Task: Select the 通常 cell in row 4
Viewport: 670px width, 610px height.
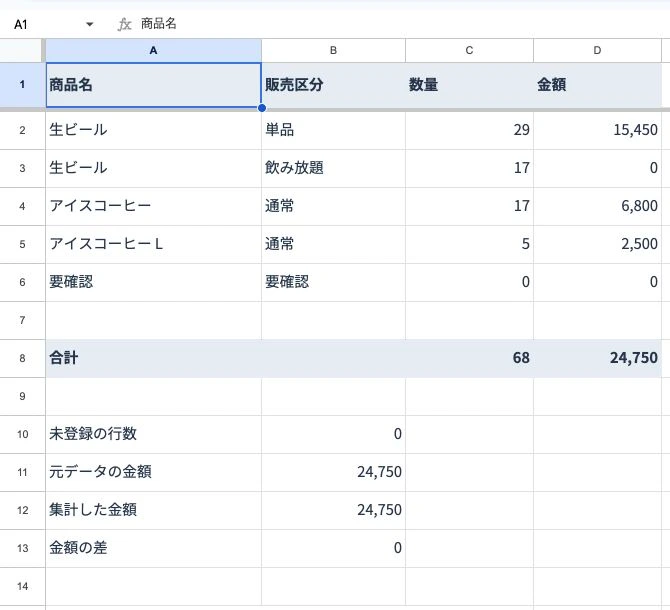Action: (333, 206)
